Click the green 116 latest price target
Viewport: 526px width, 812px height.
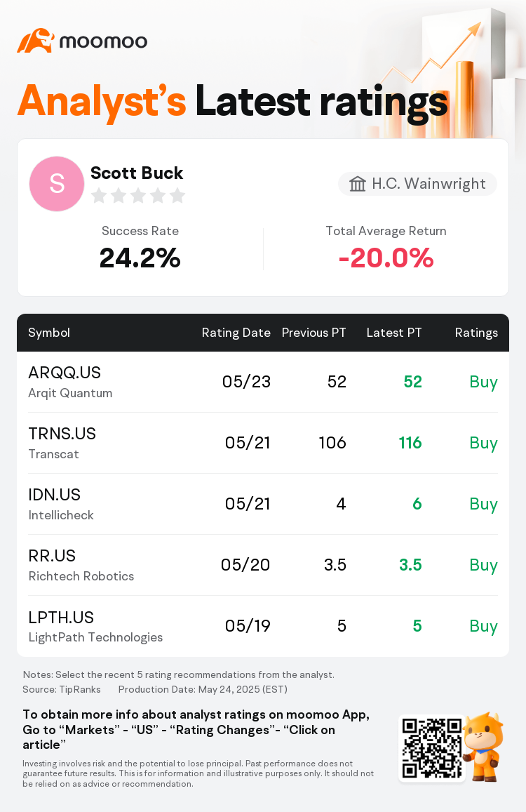[410, 443]
